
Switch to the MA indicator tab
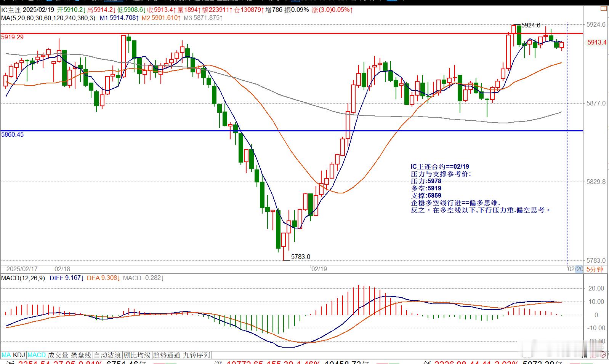click(x=6, y=355)
